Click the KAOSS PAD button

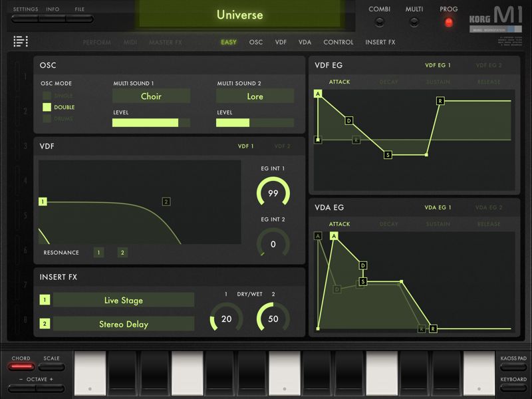point(513,367)
